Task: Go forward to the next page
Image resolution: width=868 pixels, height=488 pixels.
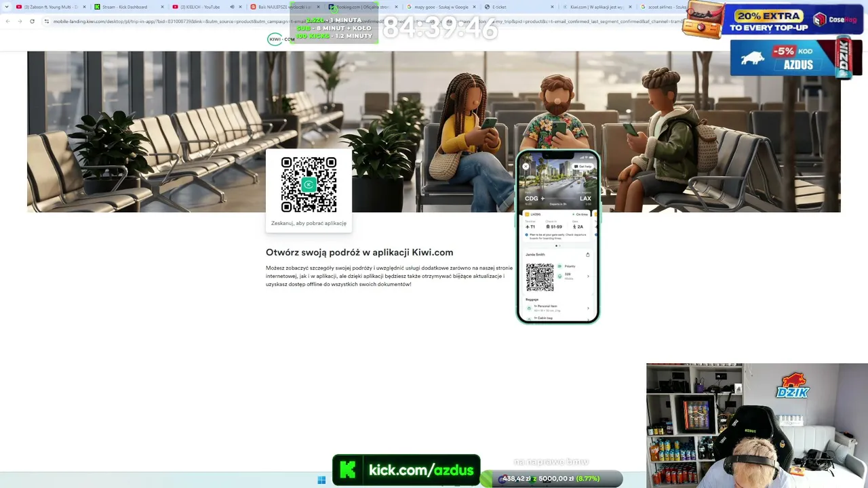Action: click(x=20, y=21)
